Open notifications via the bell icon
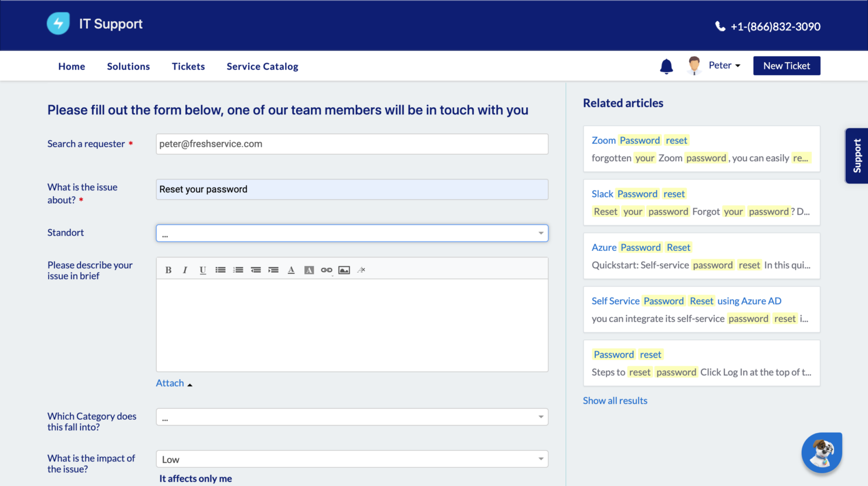The width and height of the screenshot is (868, 486). point(666,66)
